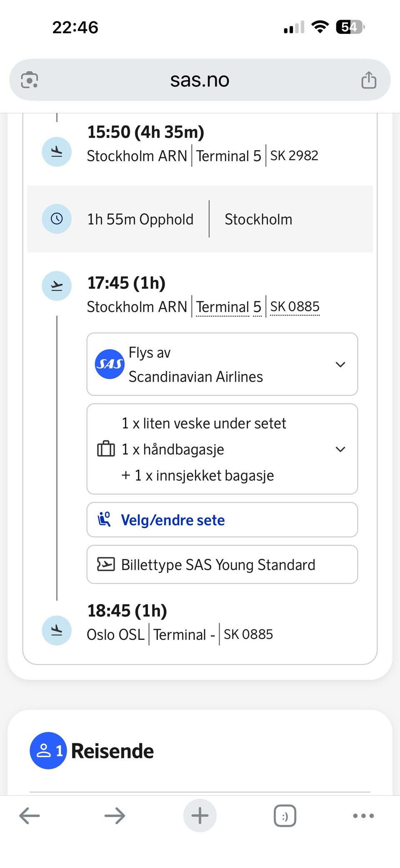This screenshot has height=868, width=400.
Task: Tap the share icon in address bar
Action: tap(369, 80)
